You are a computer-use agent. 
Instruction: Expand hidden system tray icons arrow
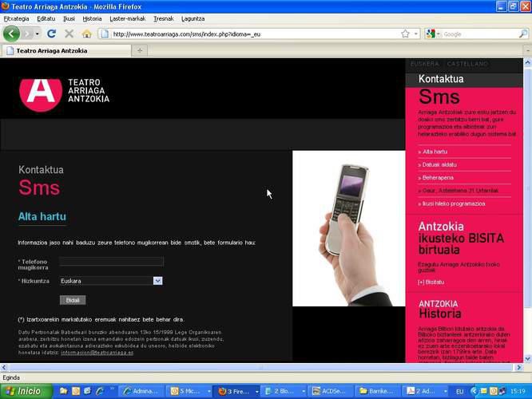(x=474, y=391)
